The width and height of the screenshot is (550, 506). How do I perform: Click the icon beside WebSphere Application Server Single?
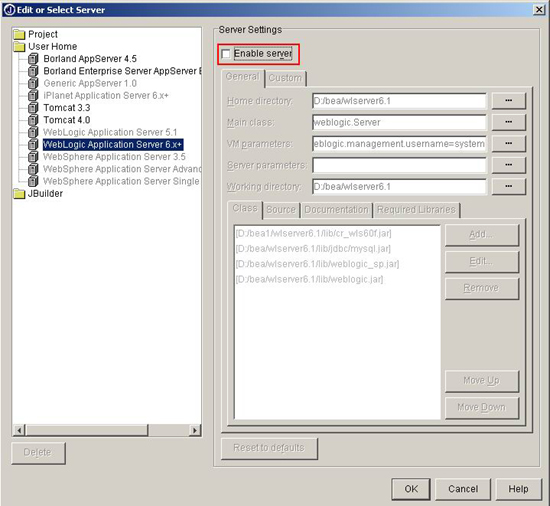[33, 181]
